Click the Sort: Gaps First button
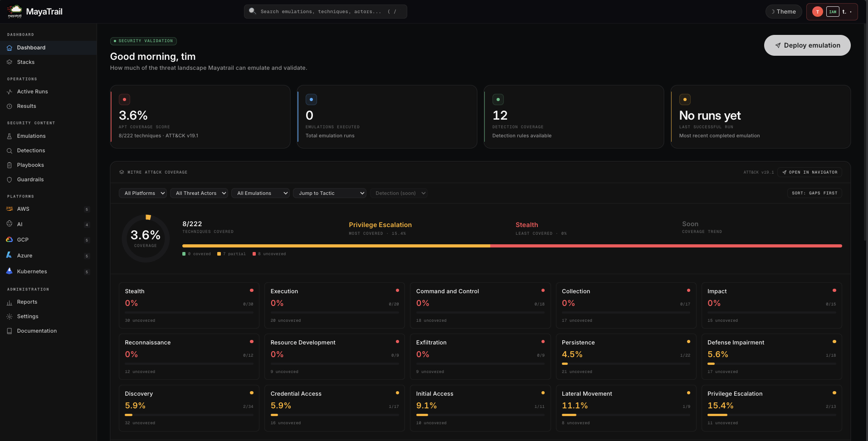The width and height of the screenshot is (868, 441). pos(814,193)
